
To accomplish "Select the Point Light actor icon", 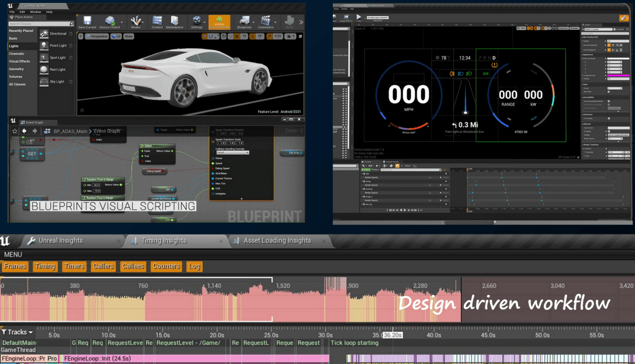I will (44, 46).
